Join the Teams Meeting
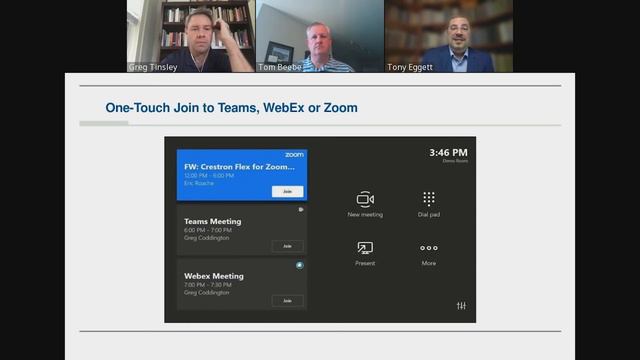 point(287,246)
